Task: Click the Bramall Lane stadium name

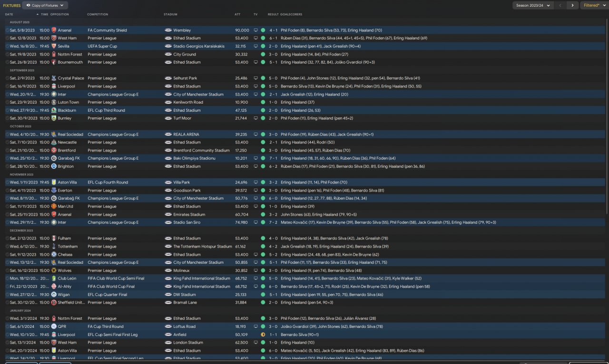Action: pos(185,303)
